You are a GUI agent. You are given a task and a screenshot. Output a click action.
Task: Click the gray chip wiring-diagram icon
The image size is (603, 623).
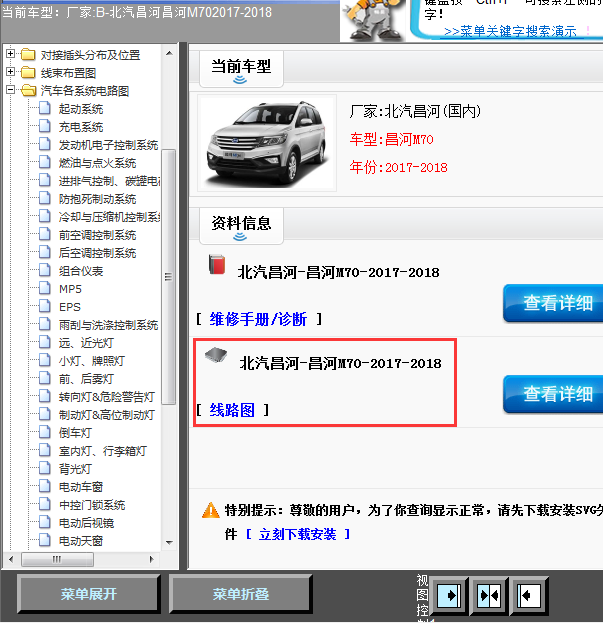pyautogui.click(x=216, y=355)
